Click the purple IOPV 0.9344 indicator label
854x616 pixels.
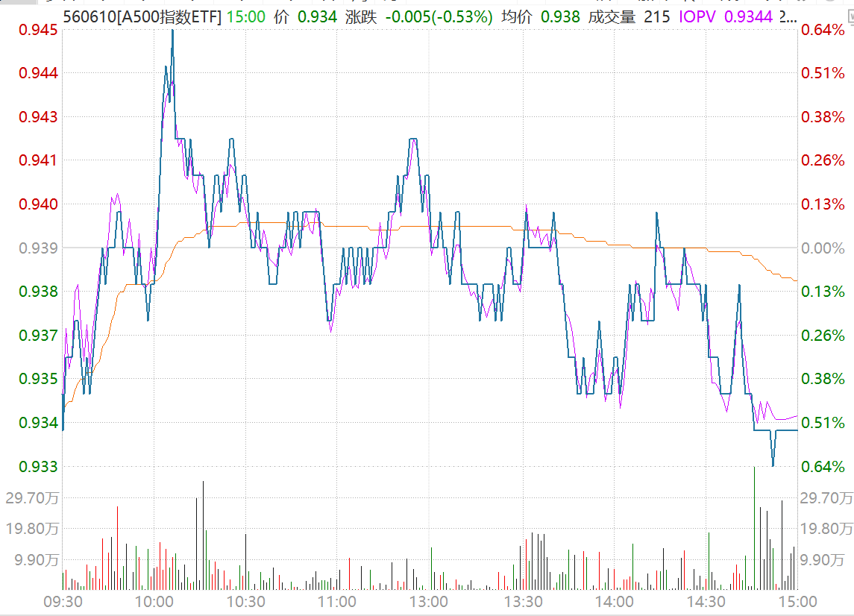(726, 16)
